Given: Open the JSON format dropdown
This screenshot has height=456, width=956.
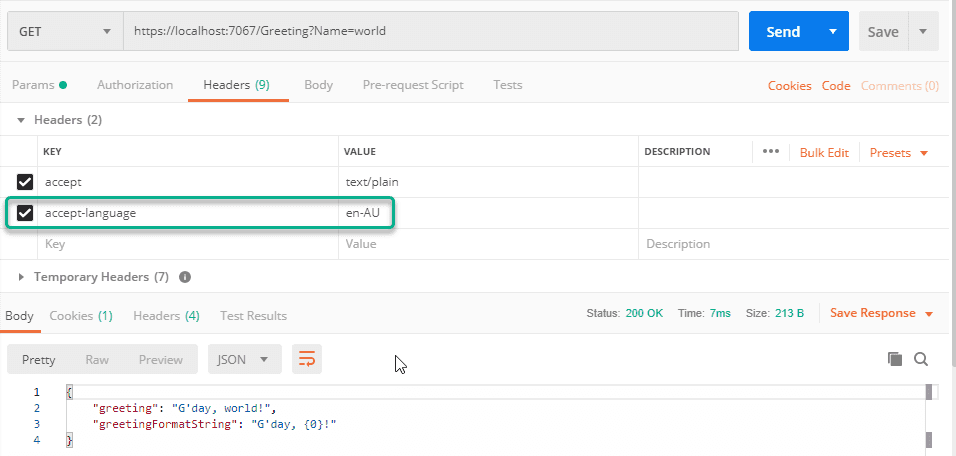Looking at the screenshot, I should coord(245,359).
